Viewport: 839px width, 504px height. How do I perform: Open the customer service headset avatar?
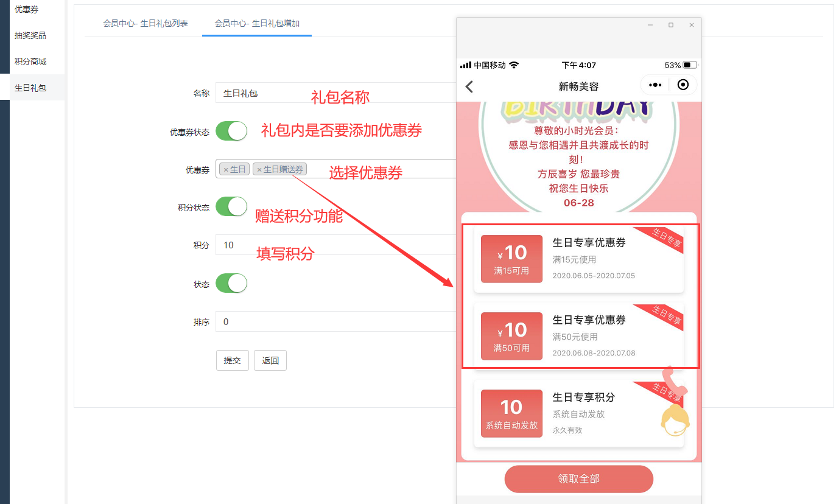pos(675,420)
